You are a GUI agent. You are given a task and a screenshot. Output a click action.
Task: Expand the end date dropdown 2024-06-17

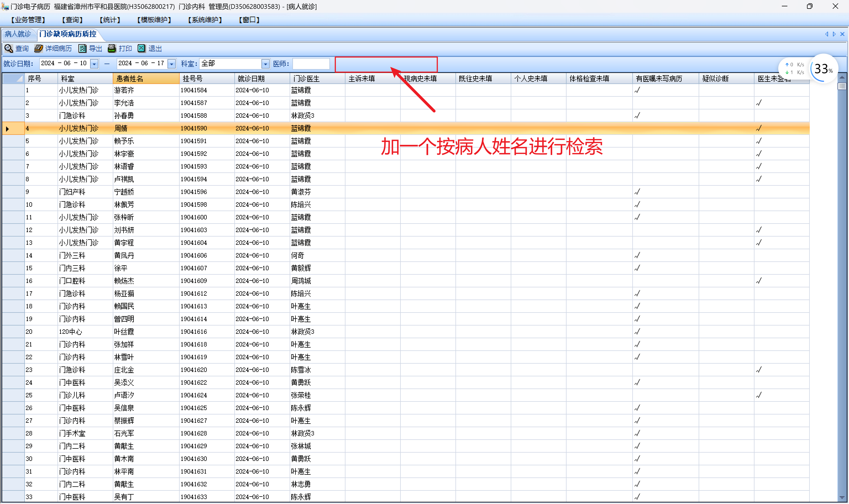point(172,64)
